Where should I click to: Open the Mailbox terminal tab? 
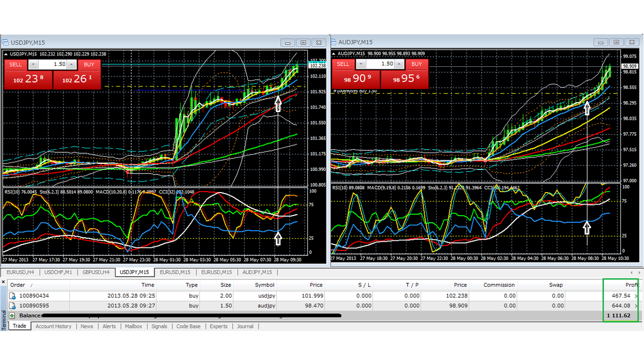point(133,326)
